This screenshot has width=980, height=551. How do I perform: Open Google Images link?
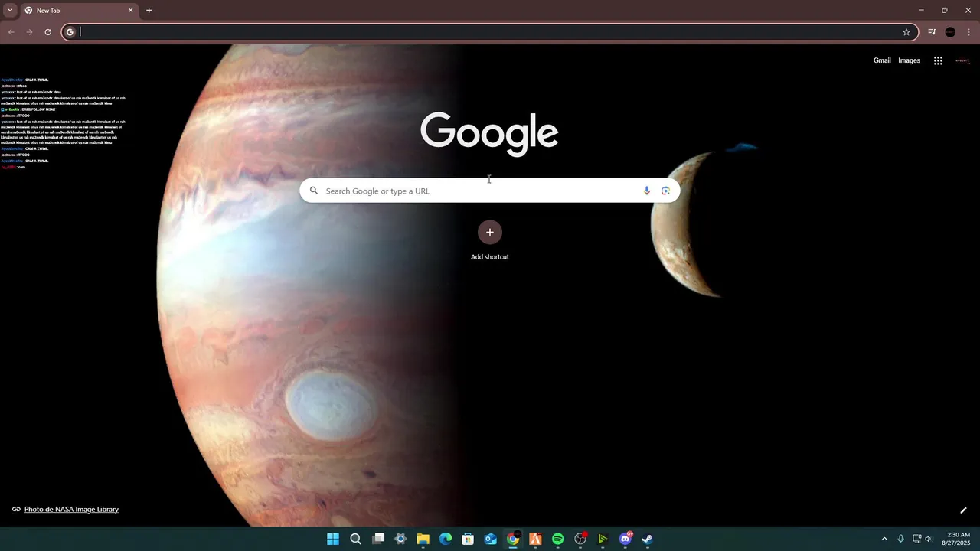coord(909,60)
